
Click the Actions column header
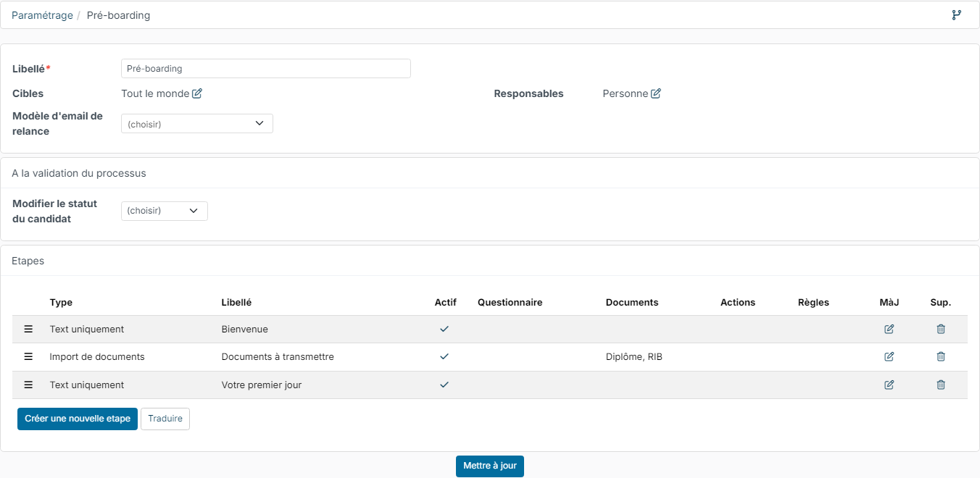(x=738, y=302)
